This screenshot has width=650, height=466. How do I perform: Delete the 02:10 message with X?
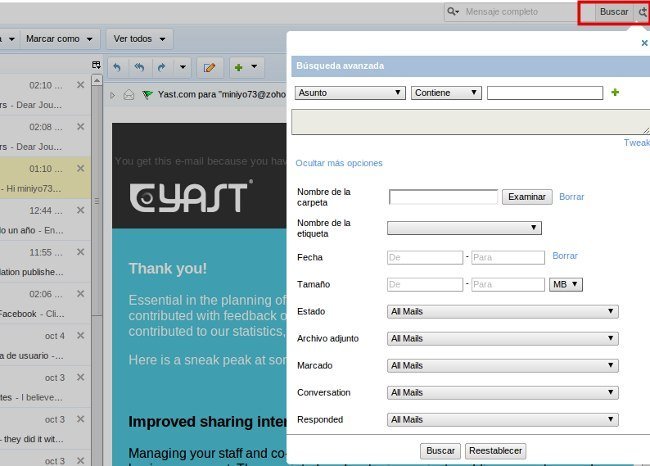coord(81,85)
